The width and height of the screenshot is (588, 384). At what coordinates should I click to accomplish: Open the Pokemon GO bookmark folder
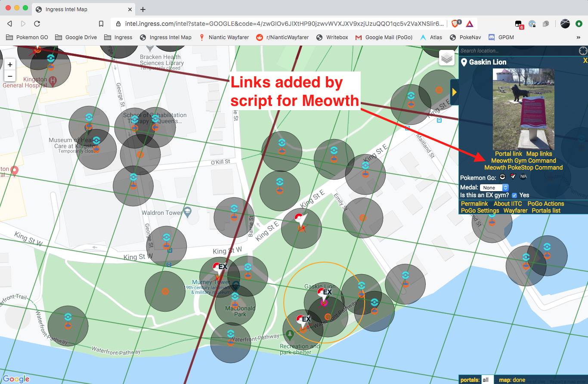point(27,37)
